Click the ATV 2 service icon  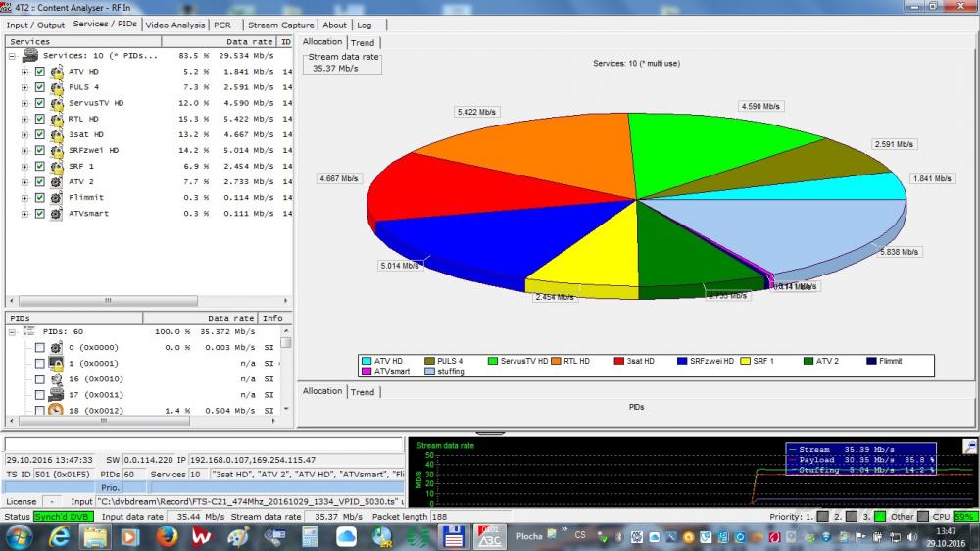[56, 182]
